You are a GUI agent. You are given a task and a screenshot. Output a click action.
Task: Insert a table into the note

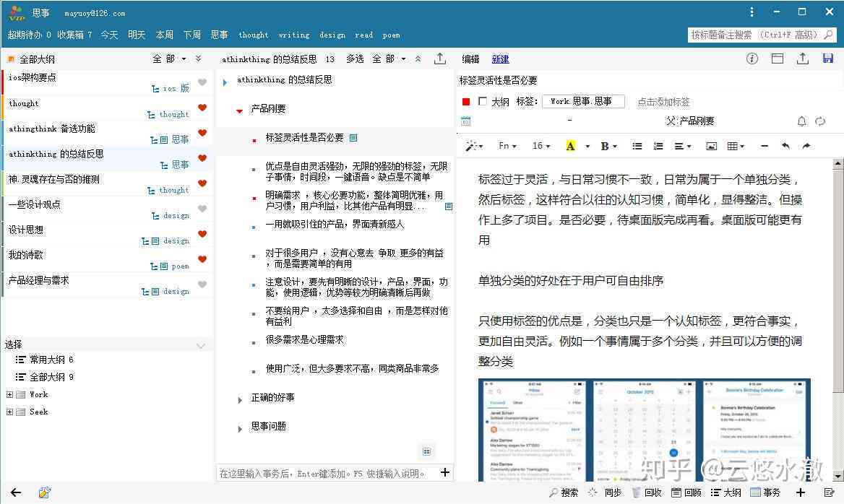click(x=736, y=146)
